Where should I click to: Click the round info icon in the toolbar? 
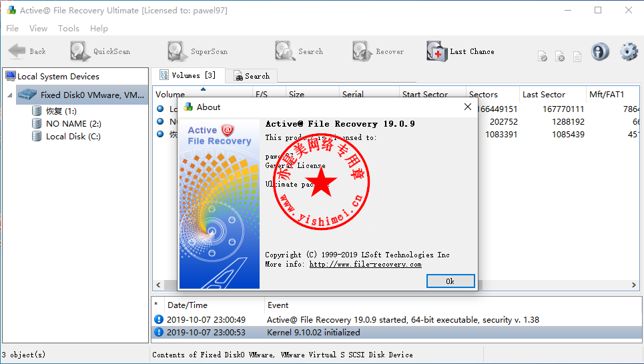[600, 52]
